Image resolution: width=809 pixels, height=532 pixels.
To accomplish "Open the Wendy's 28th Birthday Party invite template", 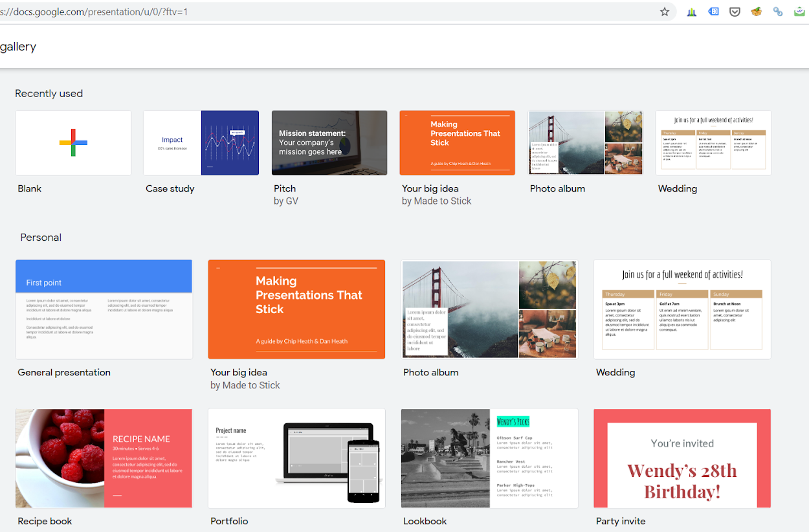I will [x=682, y=458].
